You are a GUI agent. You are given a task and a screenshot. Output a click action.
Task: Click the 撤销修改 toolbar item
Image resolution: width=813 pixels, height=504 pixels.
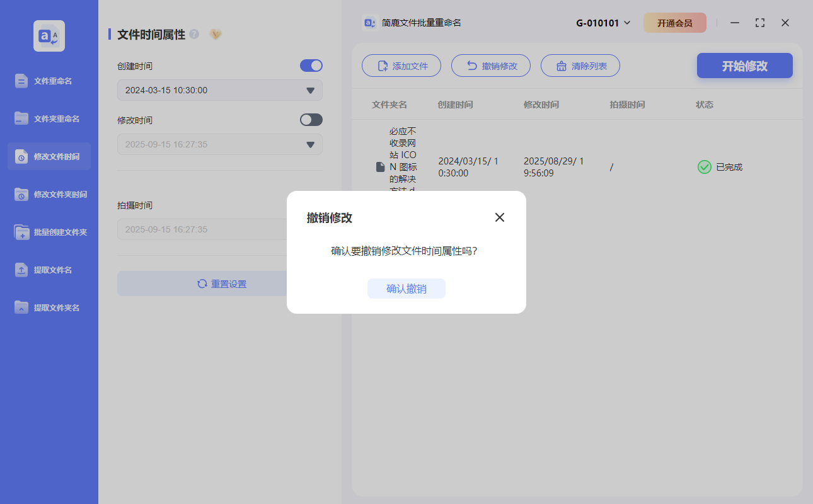pos(491,66)
